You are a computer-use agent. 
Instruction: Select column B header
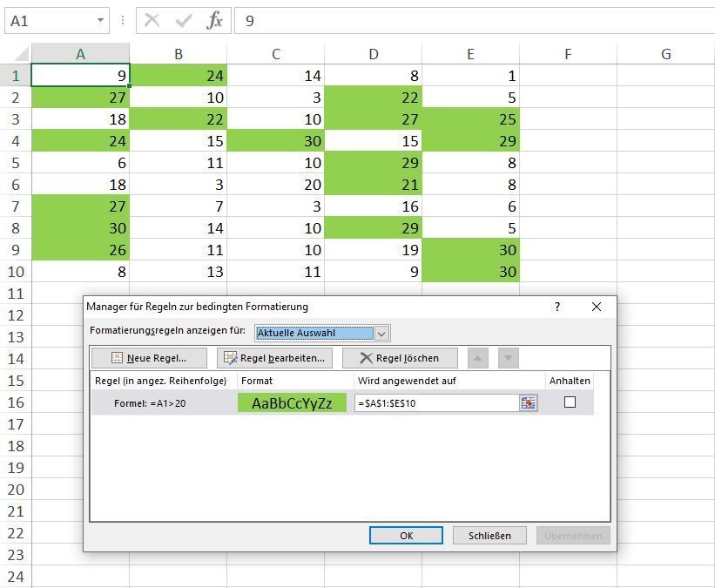click(x=179, y=54)
